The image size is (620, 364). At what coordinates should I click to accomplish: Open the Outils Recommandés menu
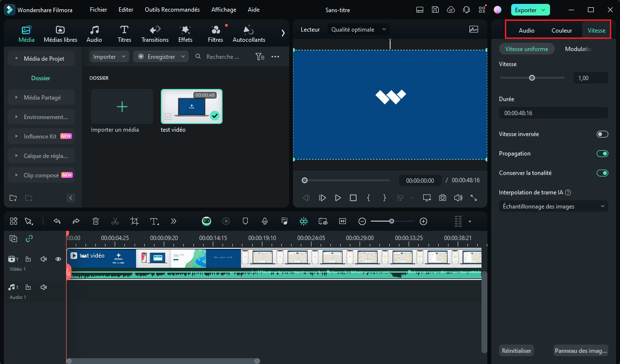coord(172,10)
